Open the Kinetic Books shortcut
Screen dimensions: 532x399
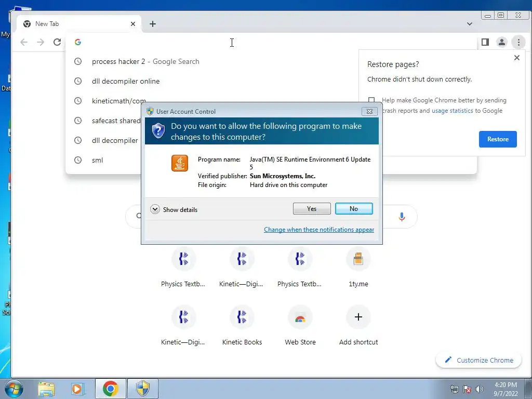click(242, 326)
